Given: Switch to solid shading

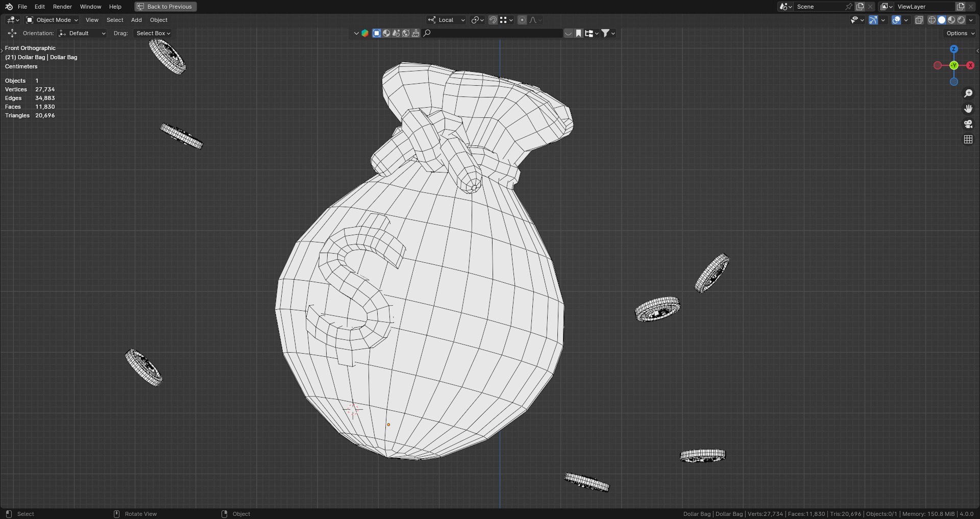Looking at the screenshot, I should point(942,20).
